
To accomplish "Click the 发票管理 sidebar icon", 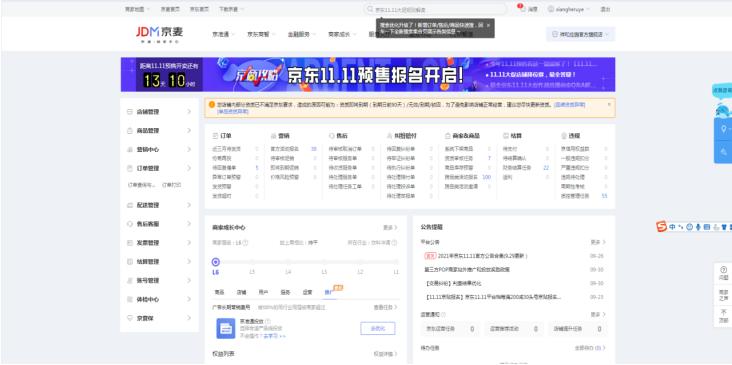I will [x=130, y=243].
